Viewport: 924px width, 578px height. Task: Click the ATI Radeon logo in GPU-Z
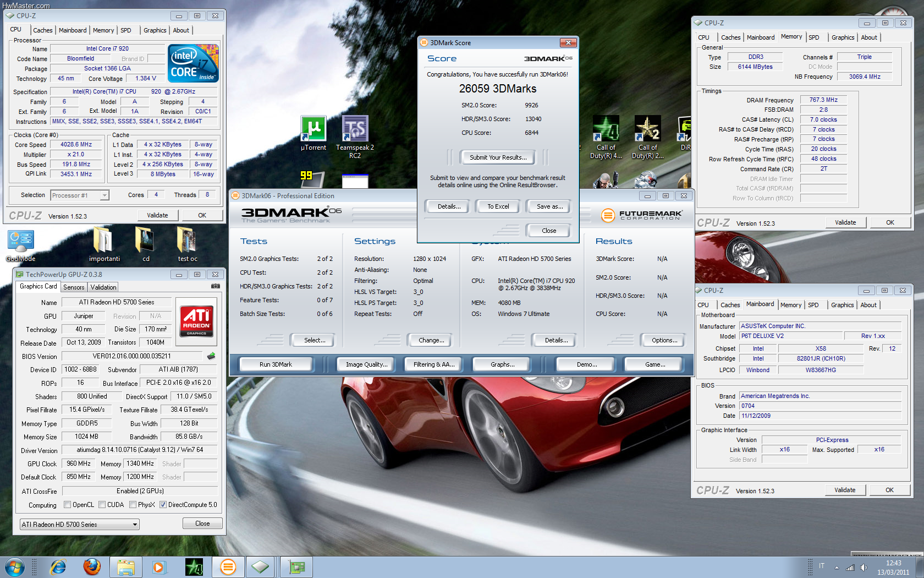click(x=196, y=321)
